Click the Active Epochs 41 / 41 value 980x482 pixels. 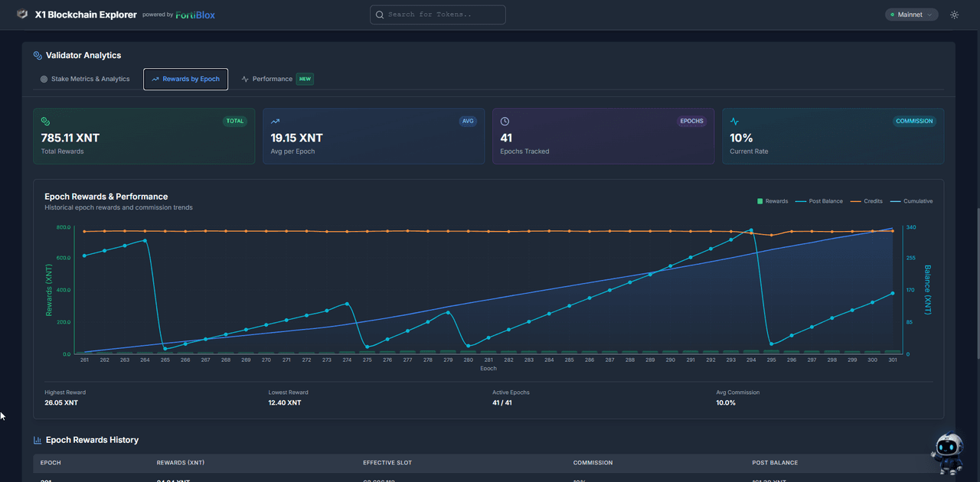[502, 402]
